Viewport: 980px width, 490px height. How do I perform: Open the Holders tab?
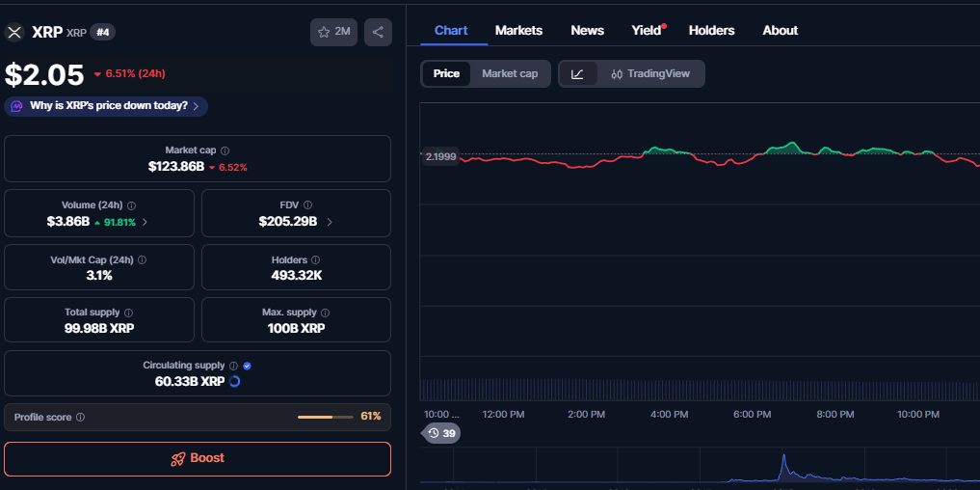point(711,30)
